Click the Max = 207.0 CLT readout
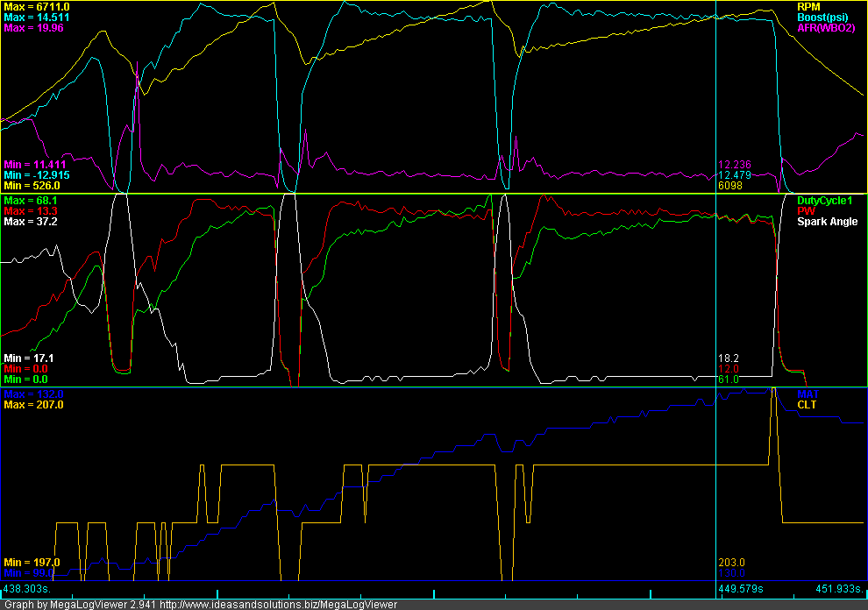The width and height of the screenshot is (868, 610). (33, 405)
